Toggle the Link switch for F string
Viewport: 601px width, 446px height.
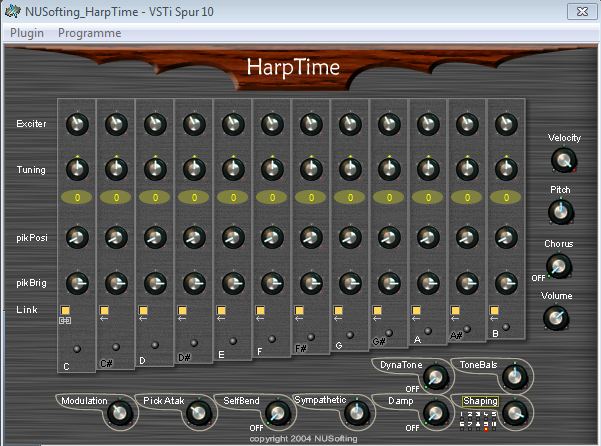(x=260, y=310)
